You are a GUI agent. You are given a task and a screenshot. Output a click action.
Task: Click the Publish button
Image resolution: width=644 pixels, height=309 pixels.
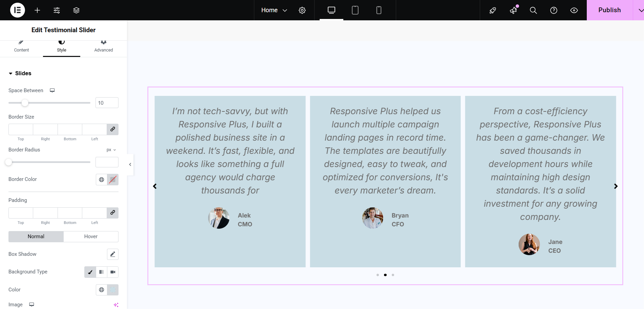pyautogui.click(x=609, y=10)
